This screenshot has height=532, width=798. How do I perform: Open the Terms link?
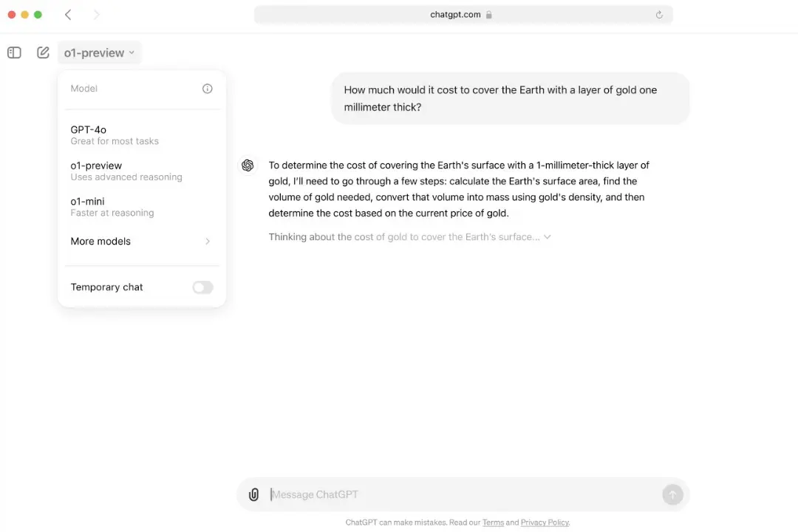[493, 522]
